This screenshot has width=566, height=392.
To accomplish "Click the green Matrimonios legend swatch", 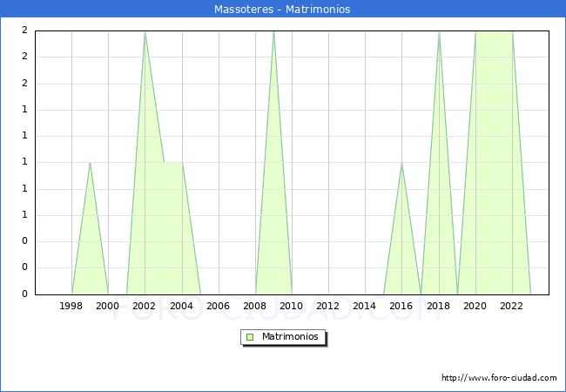I will click(250, 336).
